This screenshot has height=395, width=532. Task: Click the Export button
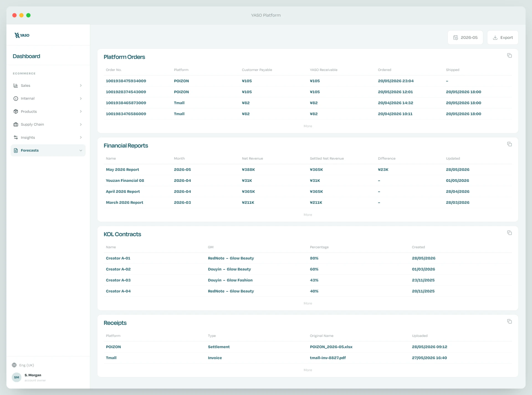point(503,37)
